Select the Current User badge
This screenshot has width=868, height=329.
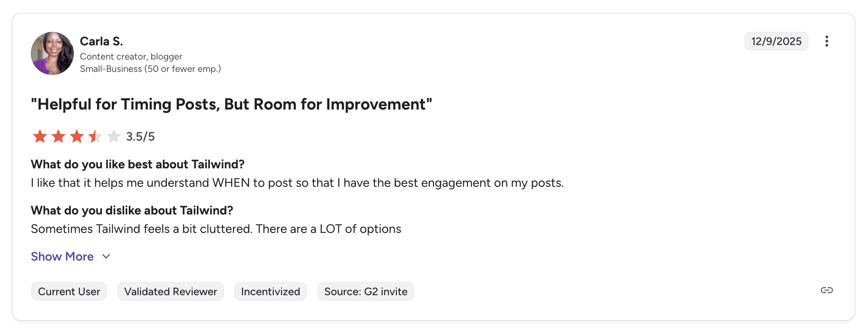69,291
